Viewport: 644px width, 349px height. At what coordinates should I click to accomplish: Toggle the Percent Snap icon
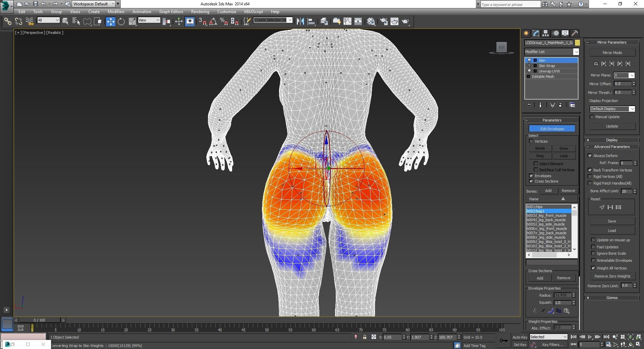click(x=224, y=21)
